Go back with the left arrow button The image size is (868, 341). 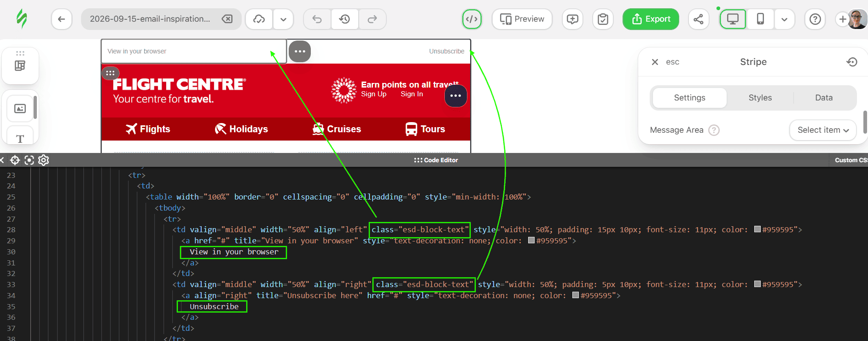tap(62, 19)
